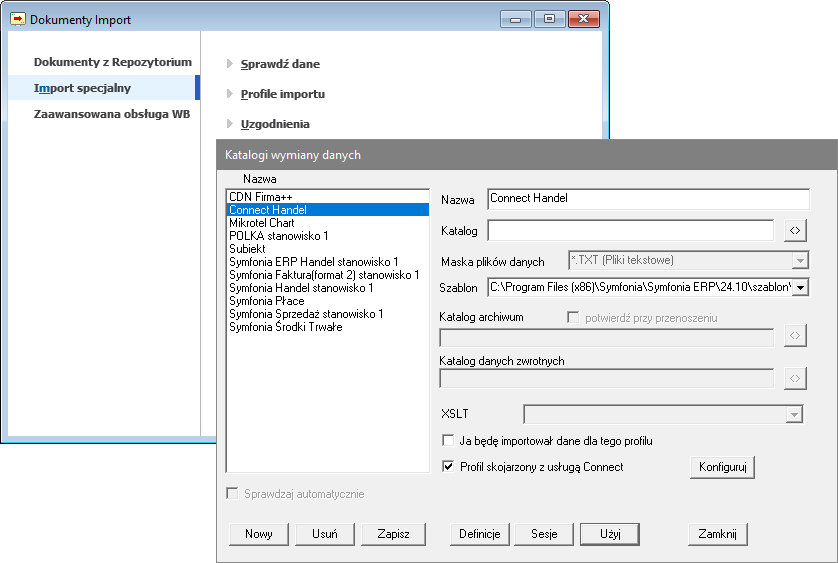Click the Użyj button
Viewport: 838px width, 563px height.
[610, 534]
